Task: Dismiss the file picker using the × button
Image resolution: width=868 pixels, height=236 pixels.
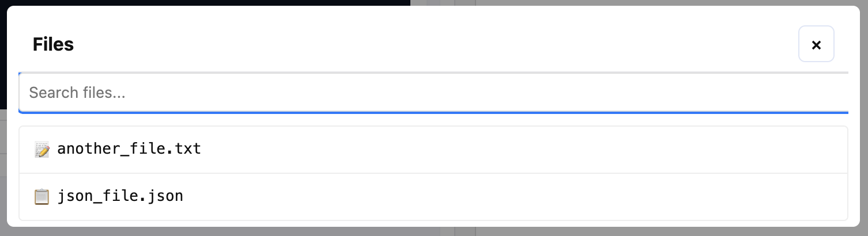Action: pyautogui.click(x=816, y=44)
